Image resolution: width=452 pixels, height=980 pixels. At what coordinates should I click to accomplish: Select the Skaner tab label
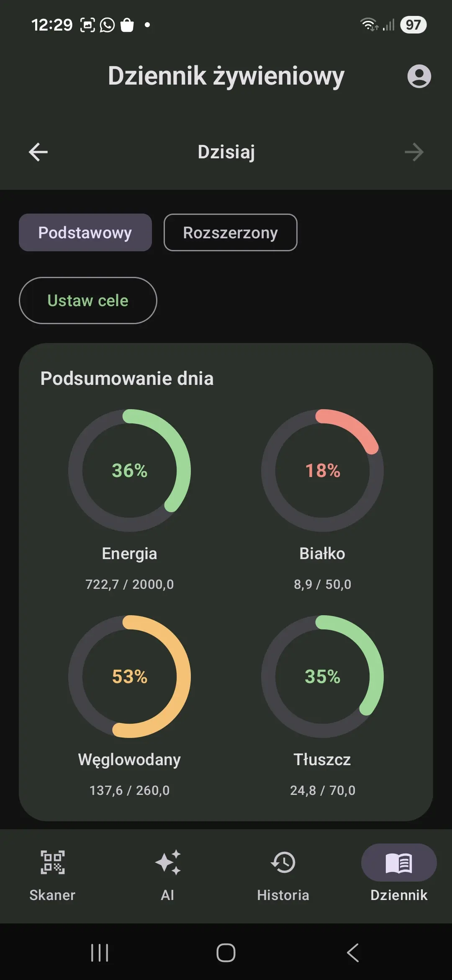click(52, 895)
